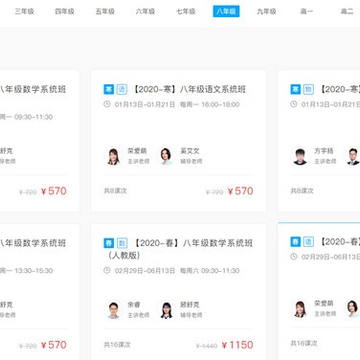Switch to the 三年级 grade tab
Viewport: 360px width, 360px height.
tap(24, 11)
